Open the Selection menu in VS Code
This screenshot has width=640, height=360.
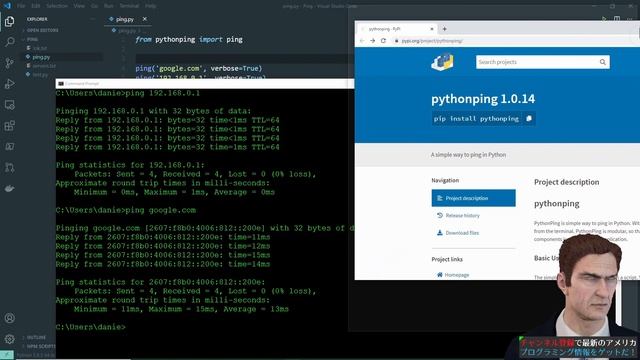[x=57, y=6]
